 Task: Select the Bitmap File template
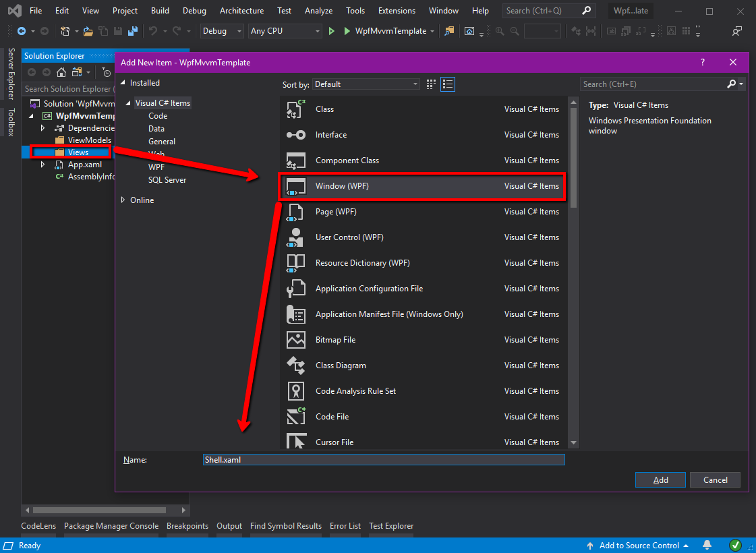coord(423,339)
